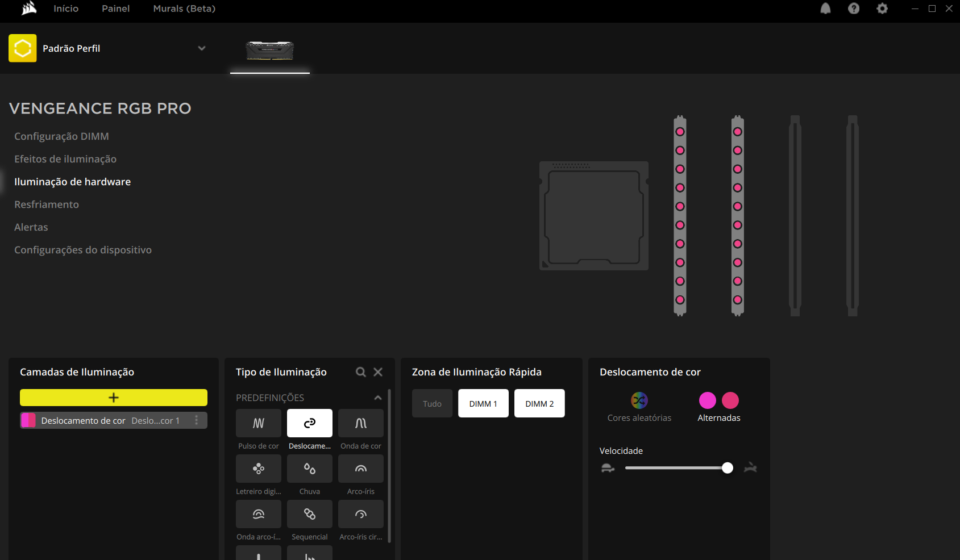Open the notifications bell
Image resolution: width=960 pixels, height=560 pixels.
825,9
